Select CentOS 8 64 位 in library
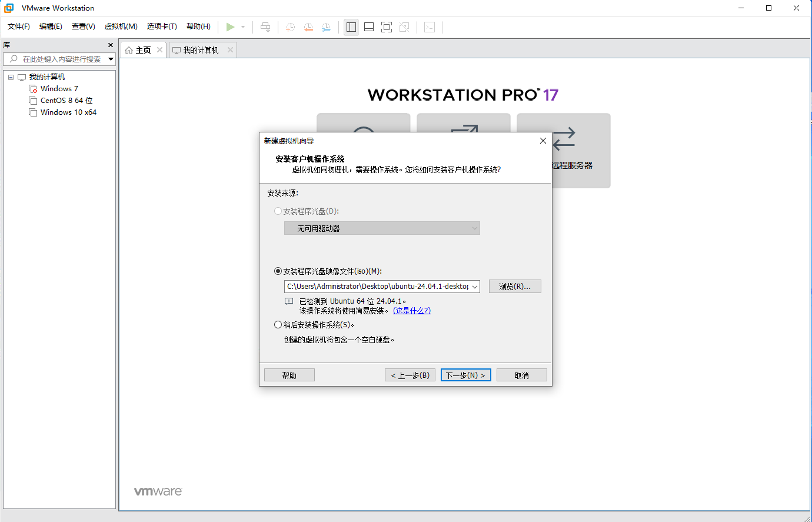Screen dimensions: 812x522 (x=66, y=101)
